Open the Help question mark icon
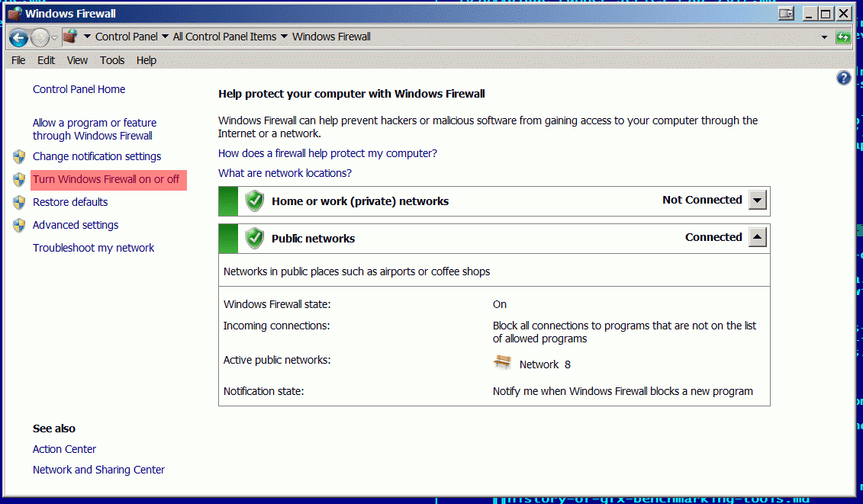Screen dimensions: 863x504 click(843, 78)
